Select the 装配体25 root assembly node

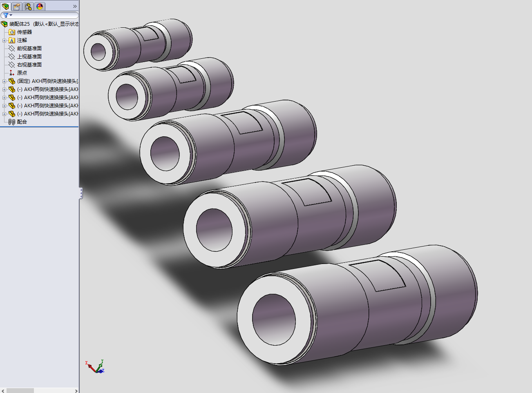tap(40, 24)
